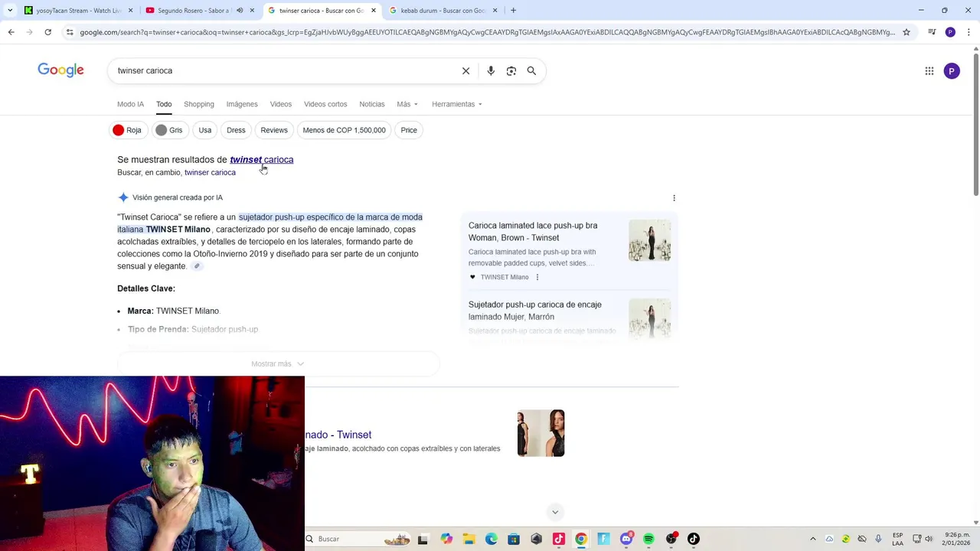
Task: Open TikTok from the taskbar
Action: tap(694, 539)
